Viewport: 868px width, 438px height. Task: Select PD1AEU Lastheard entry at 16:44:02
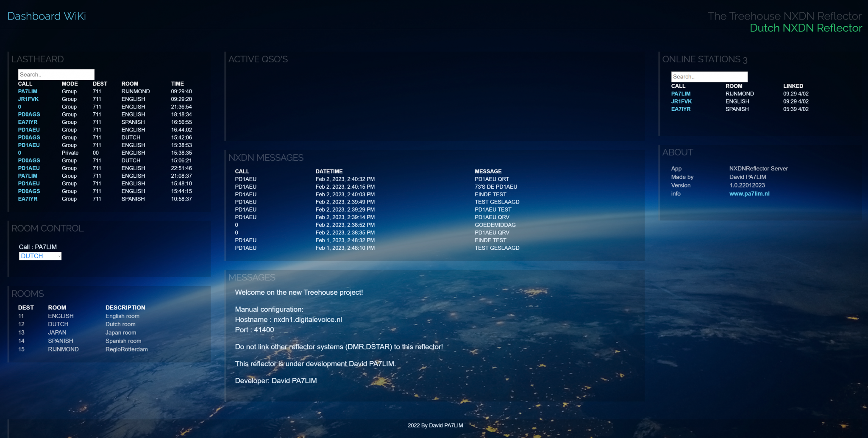pos(29,130)
